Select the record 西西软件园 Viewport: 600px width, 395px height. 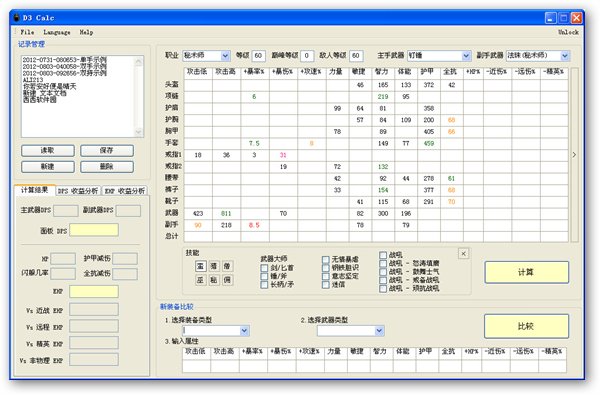39,100
